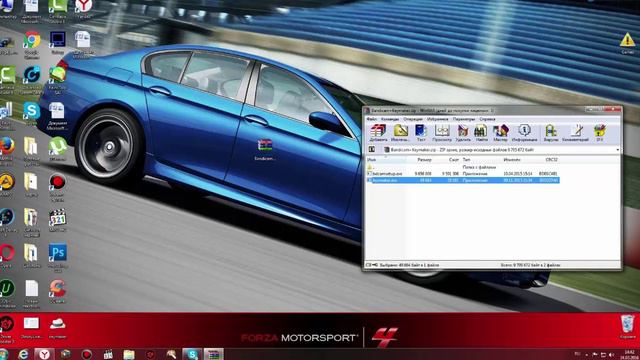The height and width of the screenshot is (360, 640).
Task: Select bdcamsetup.exe in the archive list
Action: tap(463, 174)
